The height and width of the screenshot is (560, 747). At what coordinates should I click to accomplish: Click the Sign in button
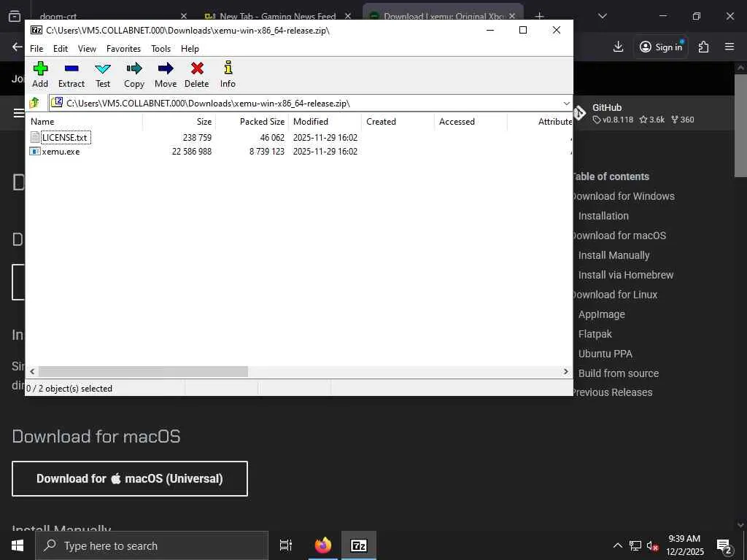pos(661,47)
